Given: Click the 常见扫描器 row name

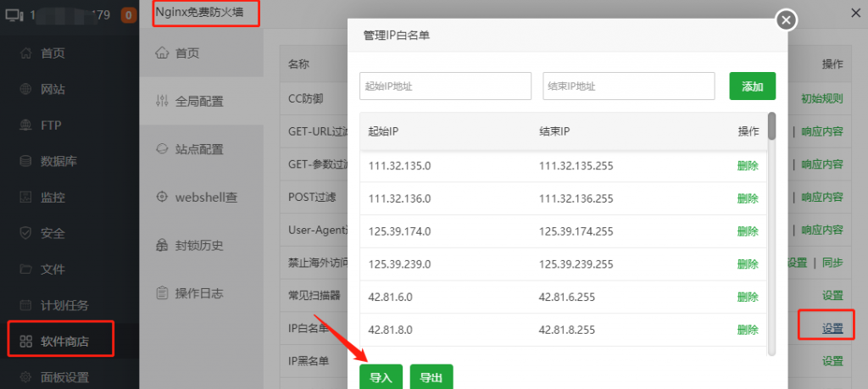Looking at the screenshot, I should click(314, 296).
